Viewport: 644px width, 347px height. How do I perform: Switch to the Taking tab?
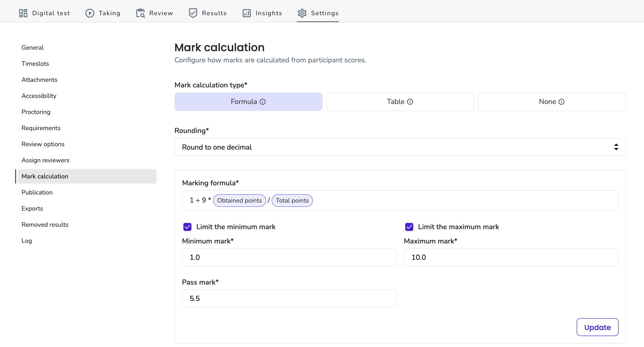click(x=103, y=13)
